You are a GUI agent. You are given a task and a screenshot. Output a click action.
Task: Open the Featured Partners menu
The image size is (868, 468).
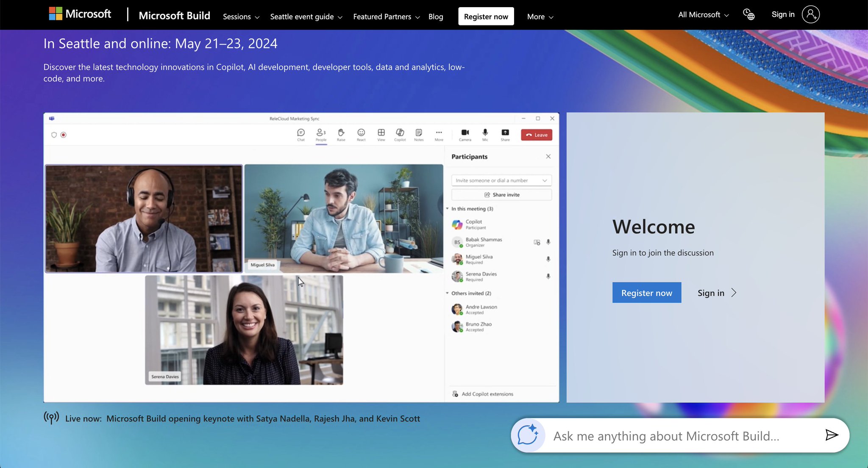[387, 17]
